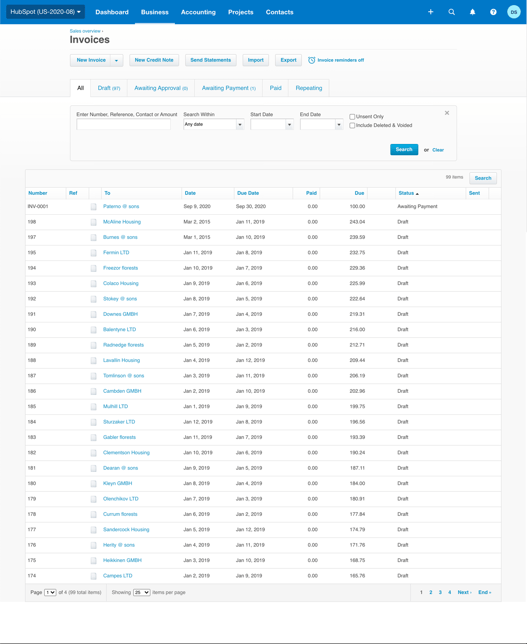
Task: Click document icon in Burnes @ sons row
Action: 94,237
